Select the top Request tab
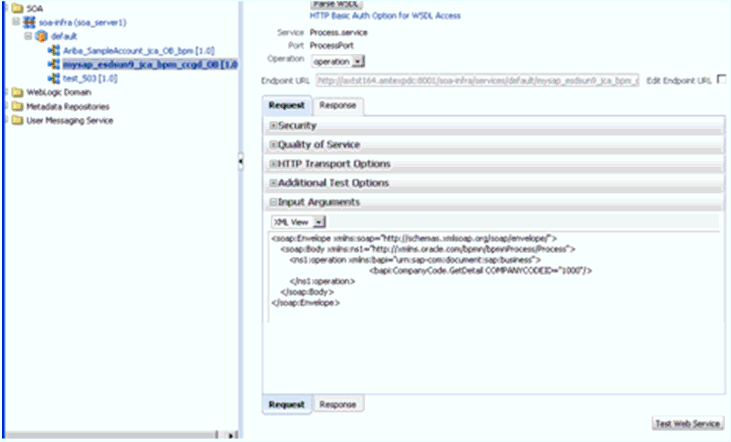The height and width of the screenshot is (442, 731). point(287,105)
